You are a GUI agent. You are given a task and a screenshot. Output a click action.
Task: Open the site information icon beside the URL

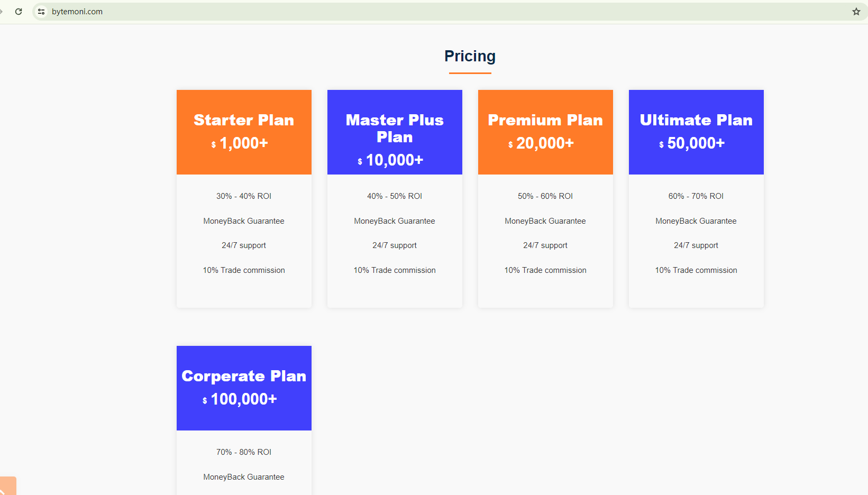(41, 12)
